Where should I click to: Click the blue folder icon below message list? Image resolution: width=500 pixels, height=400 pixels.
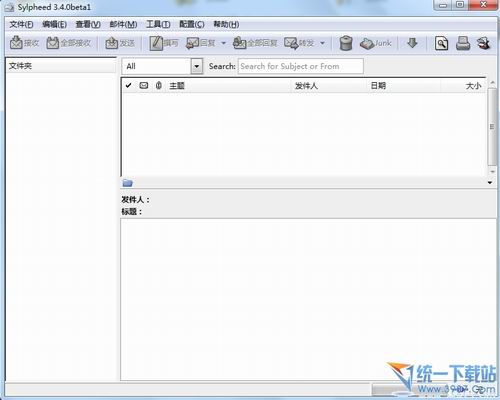(127, 183)
